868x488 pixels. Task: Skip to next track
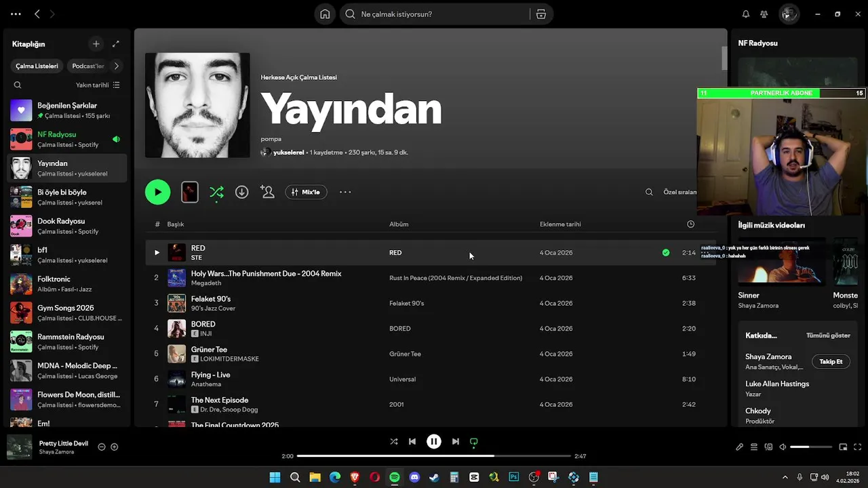pyautogui.click(x=456, y=441)
